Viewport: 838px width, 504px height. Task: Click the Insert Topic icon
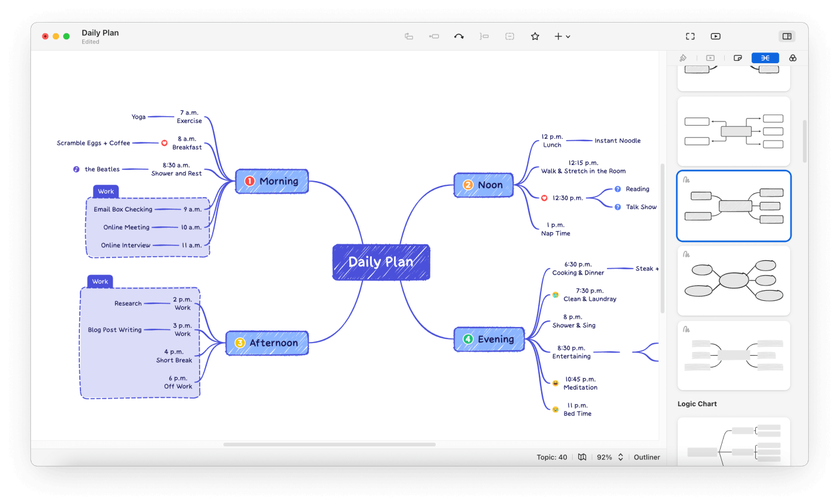409,36
